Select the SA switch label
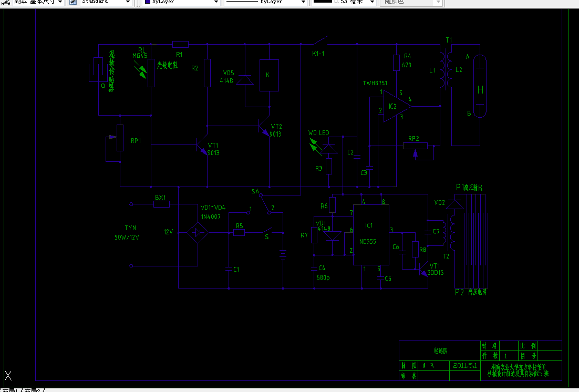 point(255,191)
